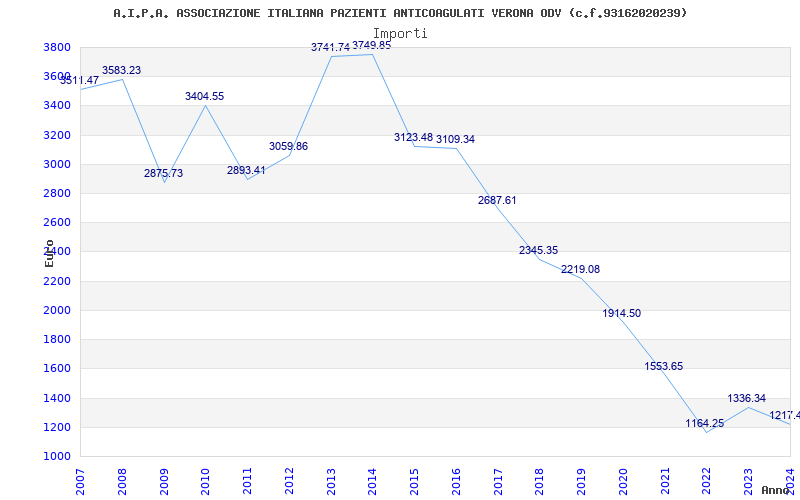Screen dimensions: 800x500
Task: Click the data label 1914.50
Action: tap(621, 314)
